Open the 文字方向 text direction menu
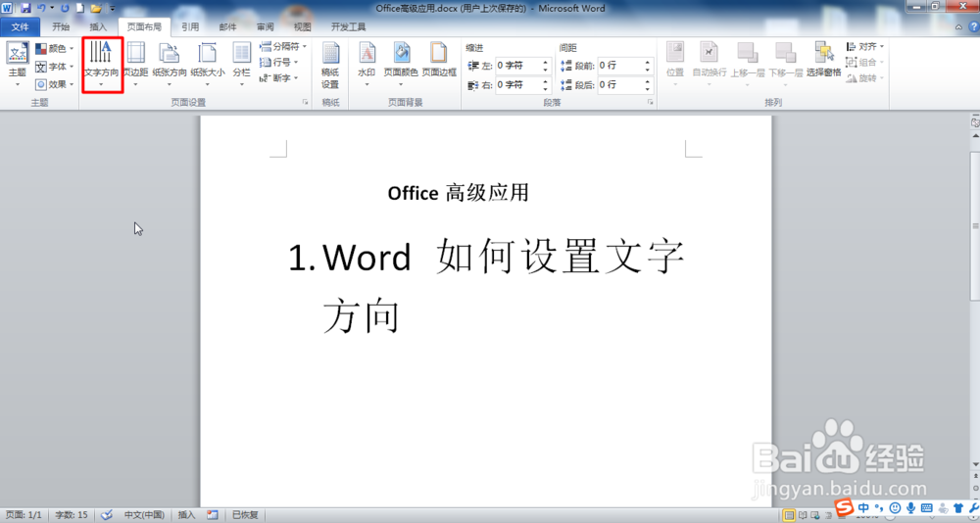The image size is (980, 523). click(x=101, y=65)
